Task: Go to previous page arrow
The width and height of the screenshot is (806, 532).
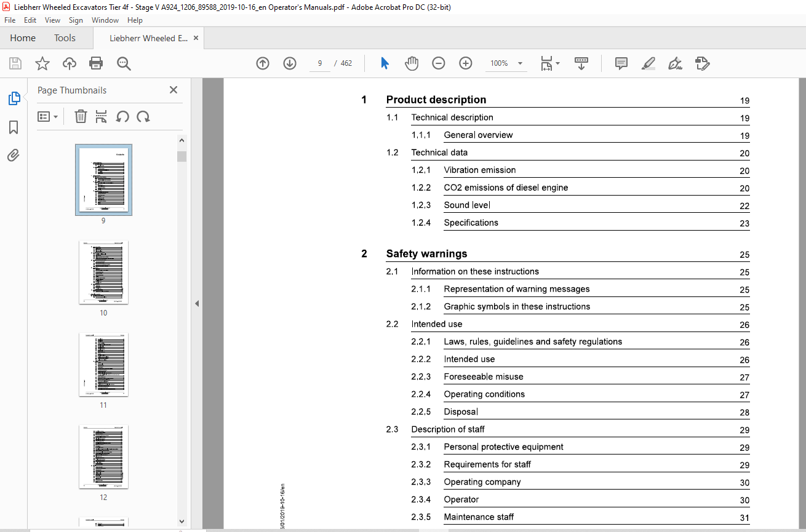Action: pyautogui.click(x=263, y=63)
